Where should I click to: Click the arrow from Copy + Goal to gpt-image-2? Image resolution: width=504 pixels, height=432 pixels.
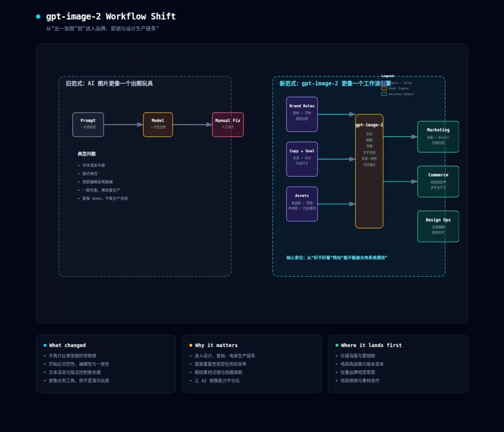336,159
